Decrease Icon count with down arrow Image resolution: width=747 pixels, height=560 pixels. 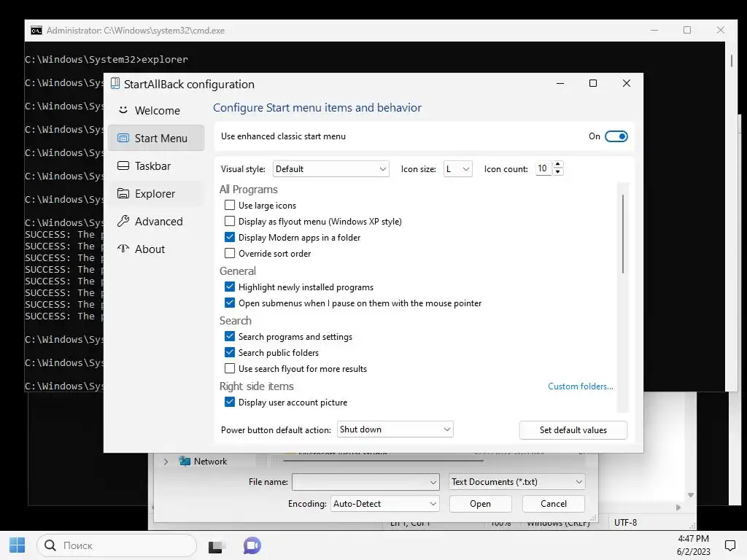pyautogui.click(x=558, y=172)
